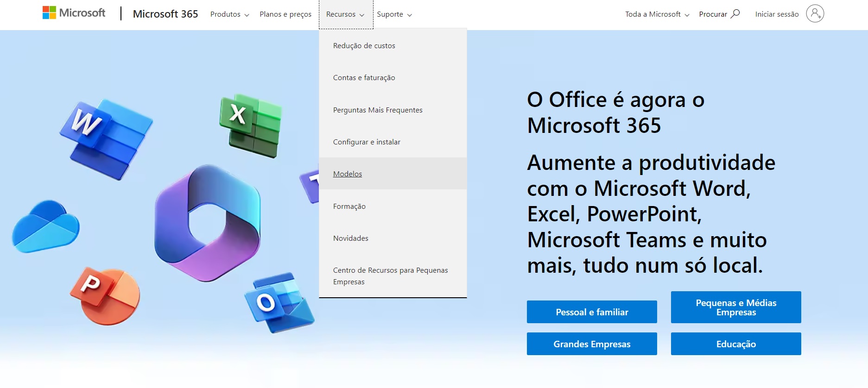Click the Aumente a produtividade paragraph text

[651, 214]
